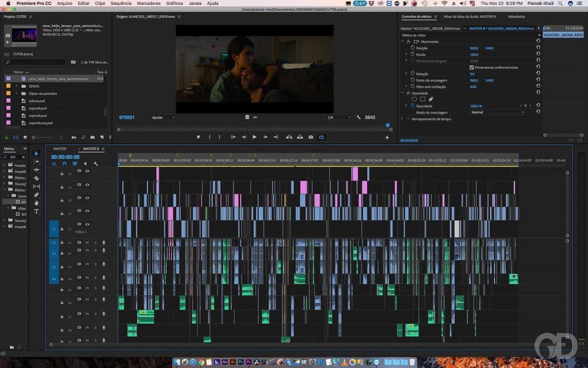
Task: Play the clip in the source monitor
Action: click(x=254, y=137)
